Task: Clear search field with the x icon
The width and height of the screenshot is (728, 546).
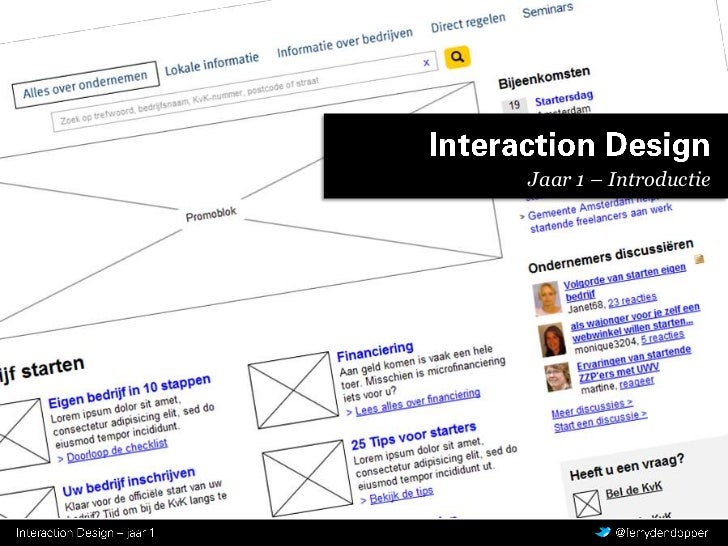Action: pos(426,63)
